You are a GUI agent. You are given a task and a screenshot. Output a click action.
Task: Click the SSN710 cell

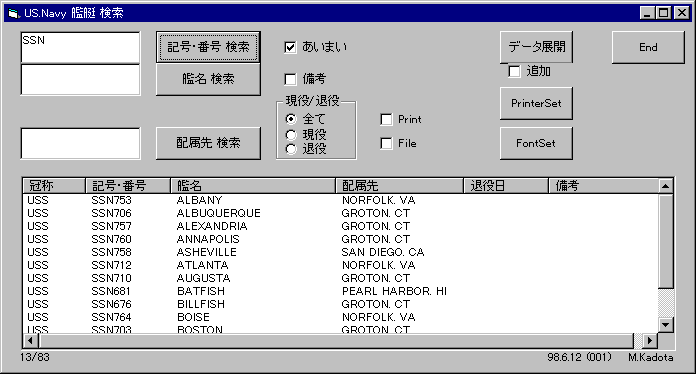point(111,278)
